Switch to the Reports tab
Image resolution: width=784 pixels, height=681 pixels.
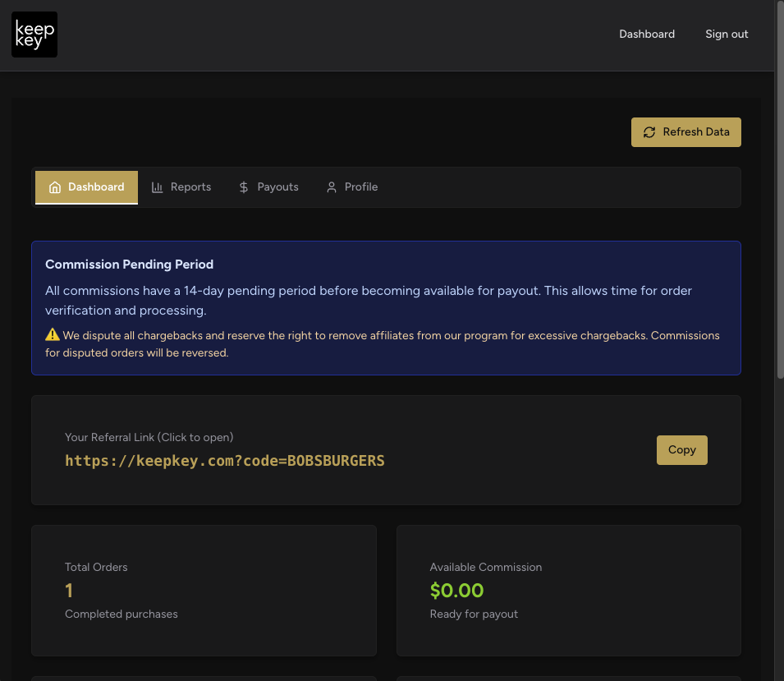(x=190, y=186)
